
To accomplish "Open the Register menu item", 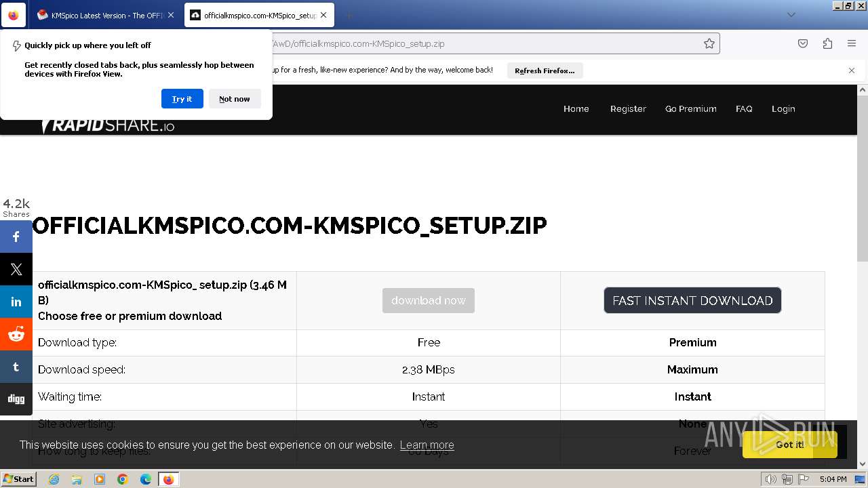I will [628, 108].
